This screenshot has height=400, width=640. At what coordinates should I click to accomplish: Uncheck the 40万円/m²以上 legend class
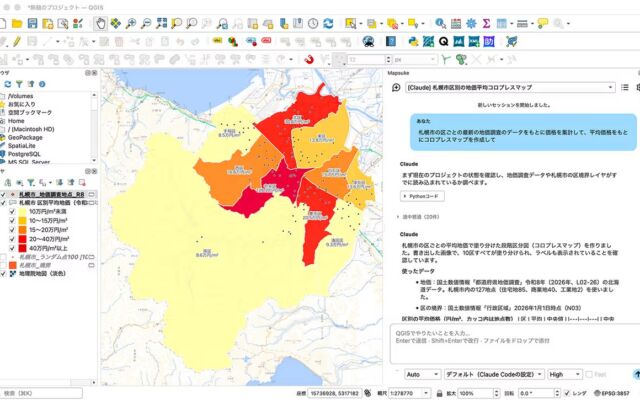pyautogui.click(x=12, y=248)
